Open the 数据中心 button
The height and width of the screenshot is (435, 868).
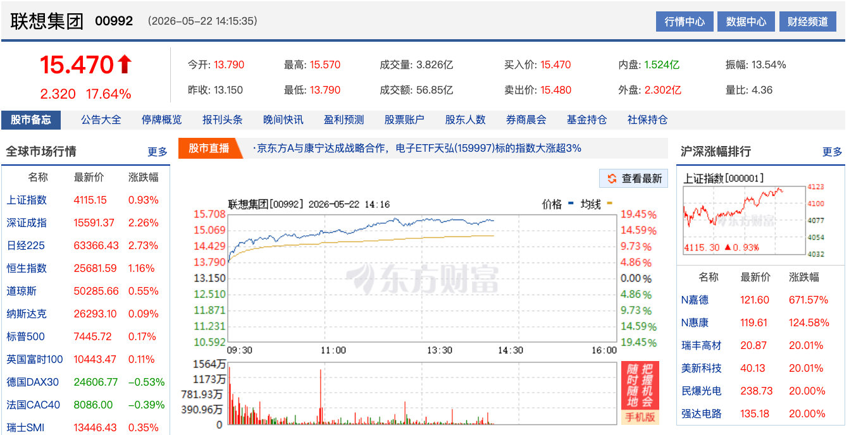pos(747,21)
